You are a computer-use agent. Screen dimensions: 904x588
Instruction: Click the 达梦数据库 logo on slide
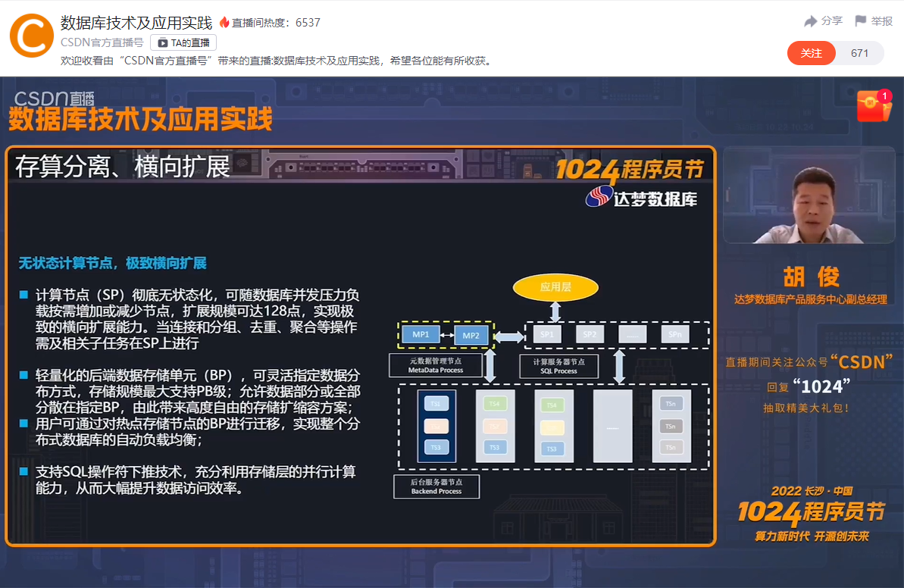point(642,198)
